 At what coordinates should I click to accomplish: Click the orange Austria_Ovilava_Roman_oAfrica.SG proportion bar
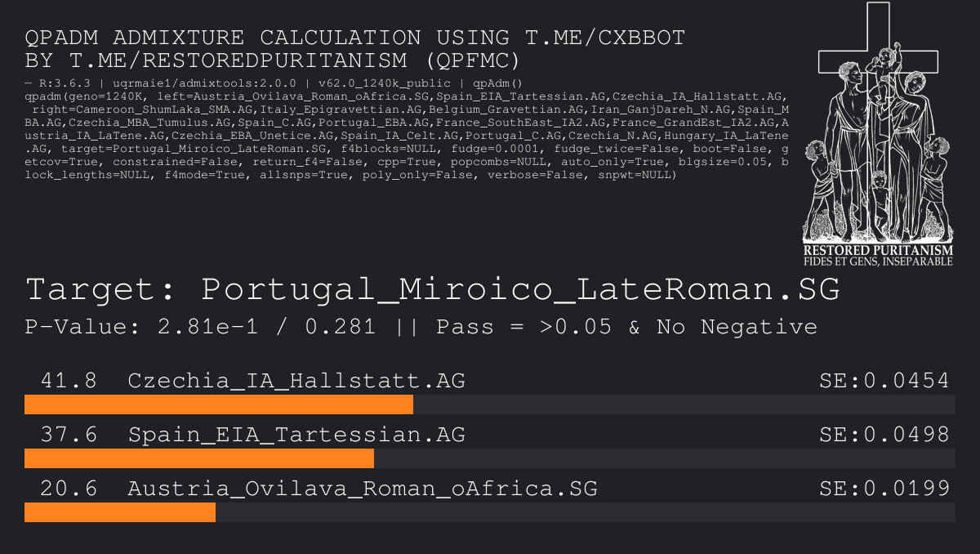(x=120, y=512)
